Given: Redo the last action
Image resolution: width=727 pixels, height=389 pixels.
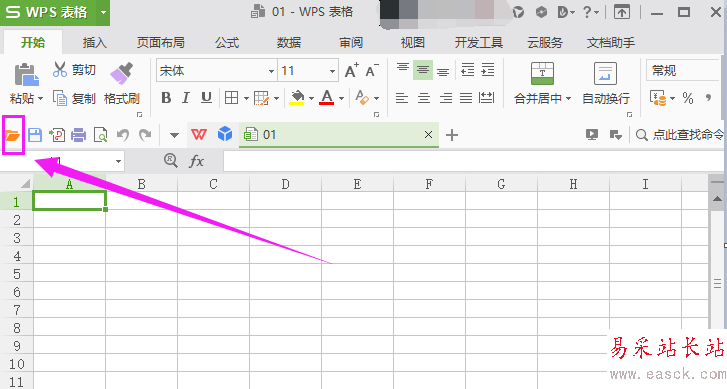Looking at the screenshot, I should tap(146, 135).
